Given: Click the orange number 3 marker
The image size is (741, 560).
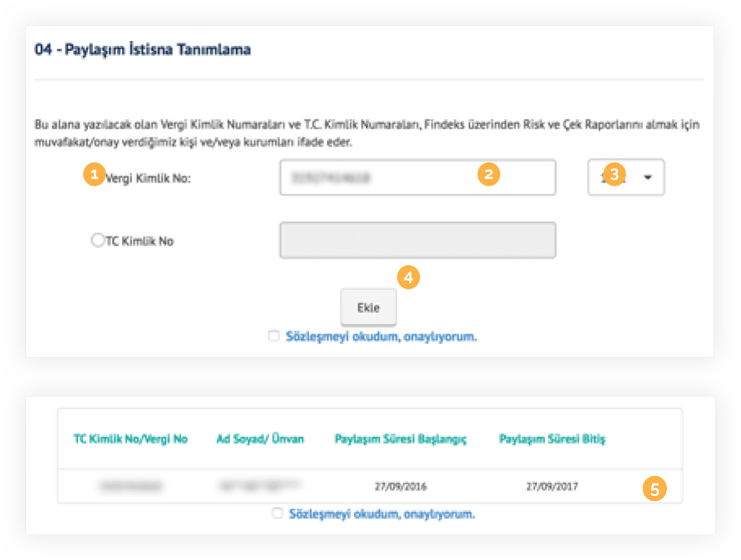Looking at the screenshot, I should pyautogui.click(x=615, y=174).
